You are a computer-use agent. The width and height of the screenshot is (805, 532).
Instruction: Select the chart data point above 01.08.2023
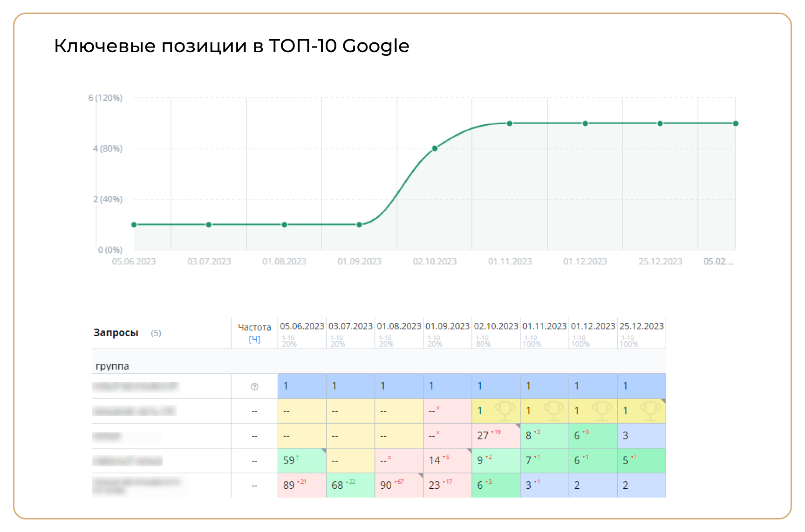pos(284,224)
